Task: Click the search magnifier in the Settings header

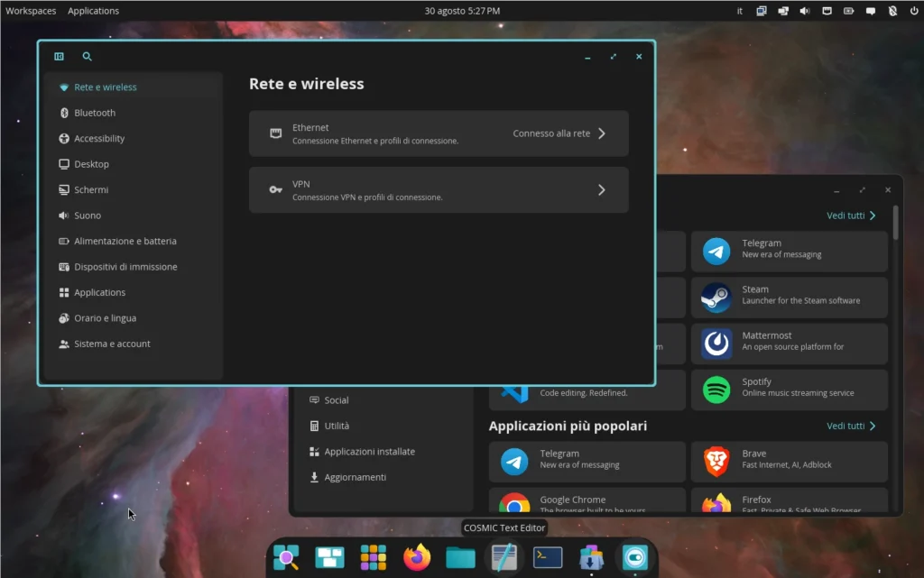Action: 88,57
